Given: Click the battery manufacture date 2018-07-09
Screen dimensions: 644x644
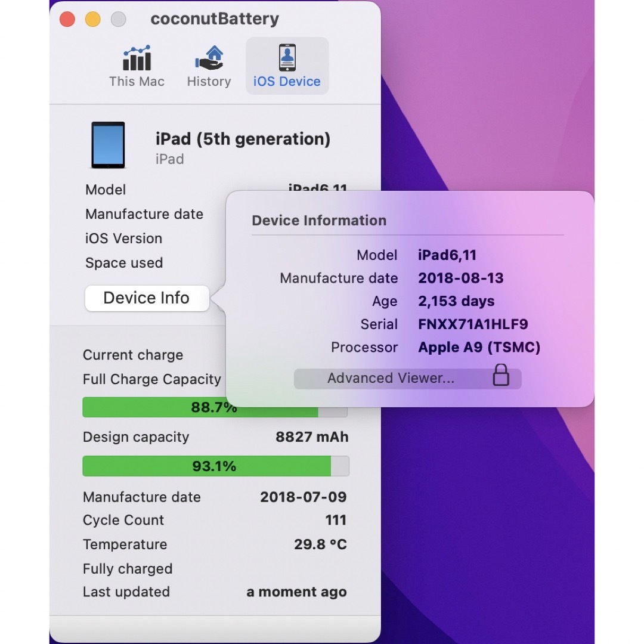Looking at the screenshot, I should tap(304, 497).
